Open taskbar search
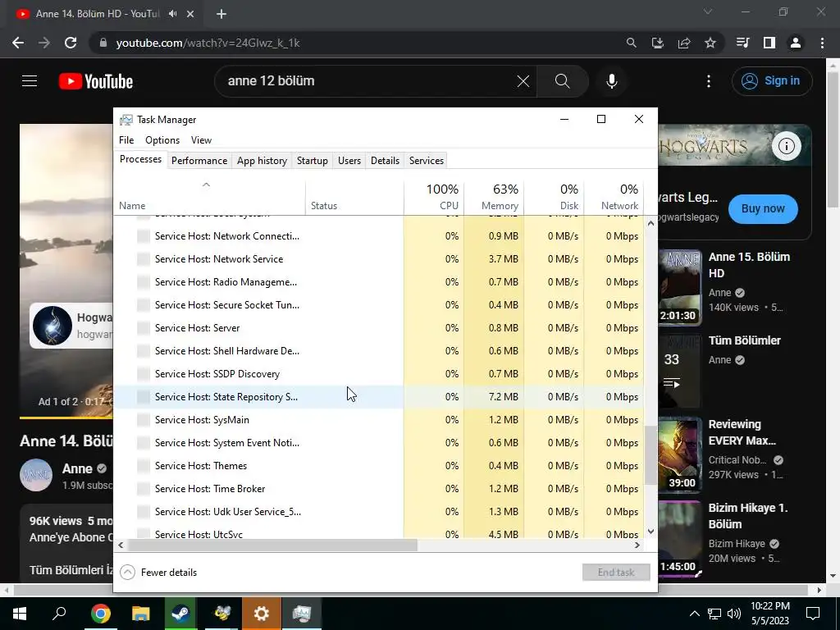840x630 pixels. click(x=59, y=614)
